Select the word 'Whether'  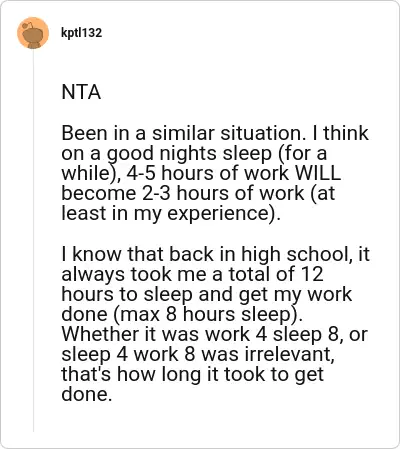click(100, 334)
